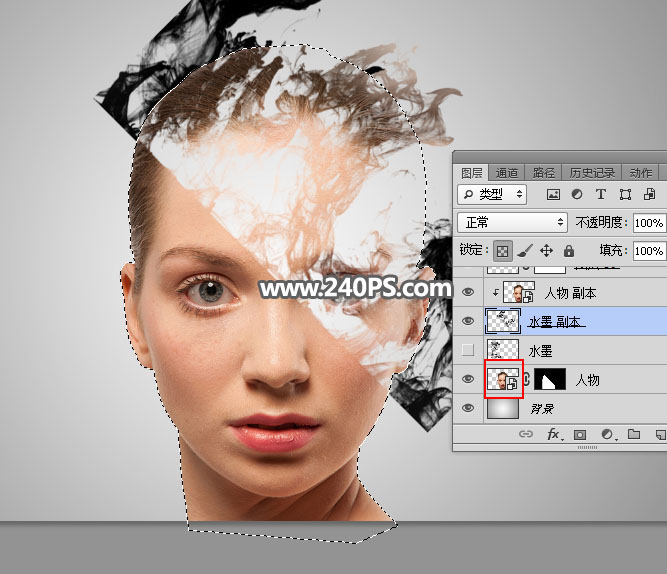Click the mask link icon on 人物 layer
Image resolution: width=667 pixels, height=574 pixels.
click(x=527, y=379)
